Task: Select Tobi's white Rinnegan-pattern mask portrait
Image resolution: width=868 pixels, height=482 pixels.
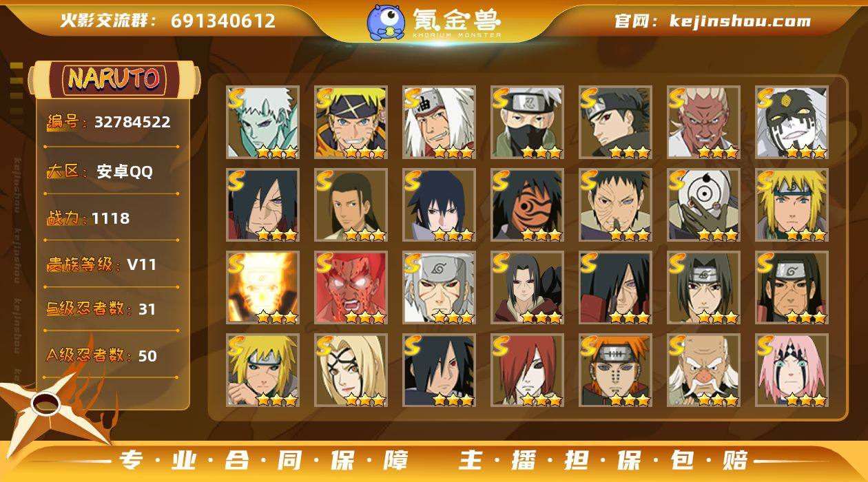Action: tap(704, 205)
